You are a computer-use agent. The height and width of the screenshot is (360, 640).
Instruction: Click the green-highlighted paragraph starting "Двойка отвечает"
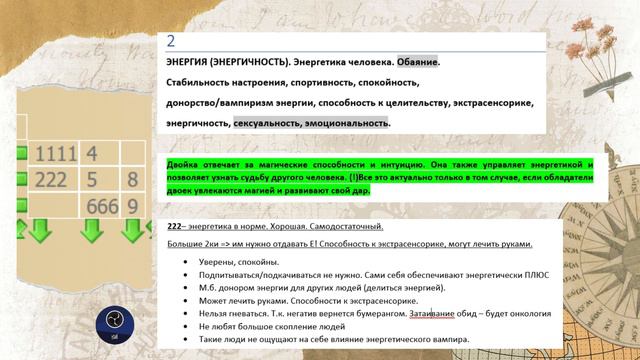[x=380, y=178]
